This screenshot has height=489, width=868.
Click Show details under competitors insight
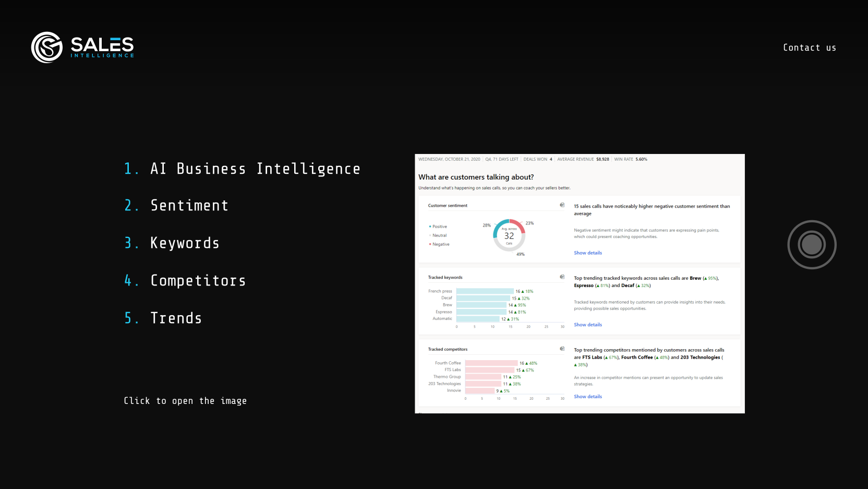[x=588, y=397]
